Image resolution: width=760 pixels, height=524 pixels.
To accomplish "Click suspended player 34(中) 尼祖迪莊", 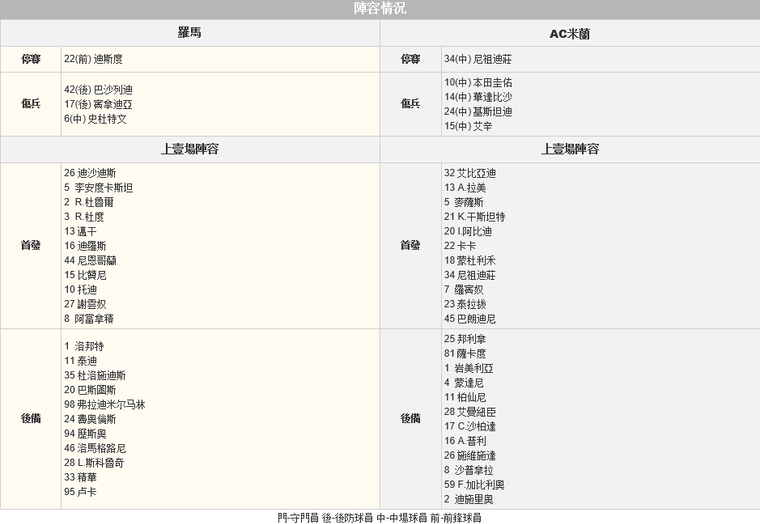I will tap(477, 59).
